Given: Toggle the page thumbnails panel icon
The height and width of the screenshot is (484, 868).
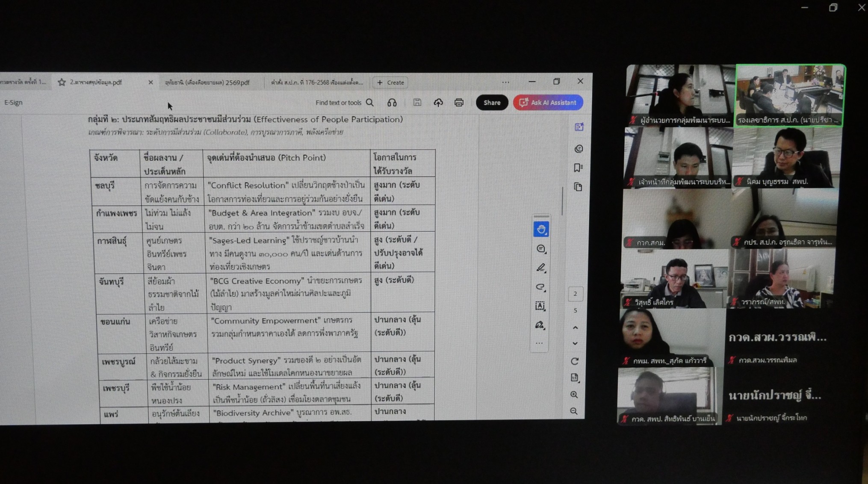Looking at the screenshot, I should 578,187.
